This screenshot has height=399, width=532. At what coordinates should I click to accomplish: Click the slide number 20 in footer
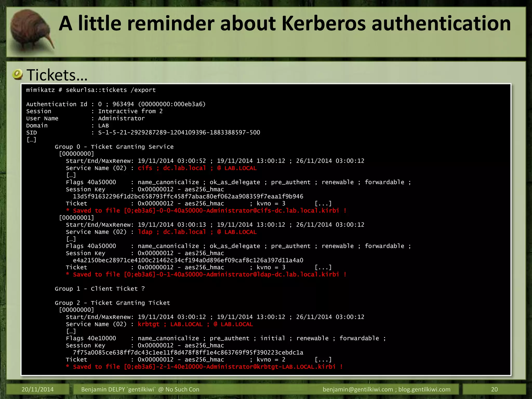[494, 389]
